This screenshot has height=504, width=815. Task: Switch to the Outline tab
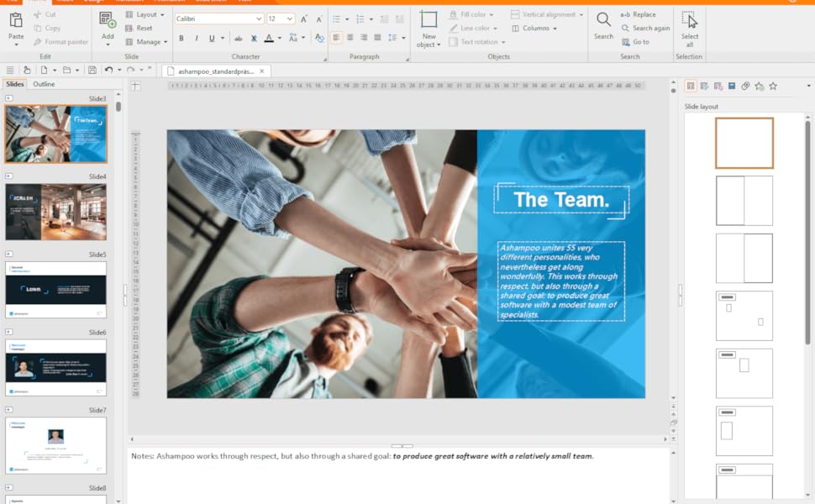click(x=44, y=84)
